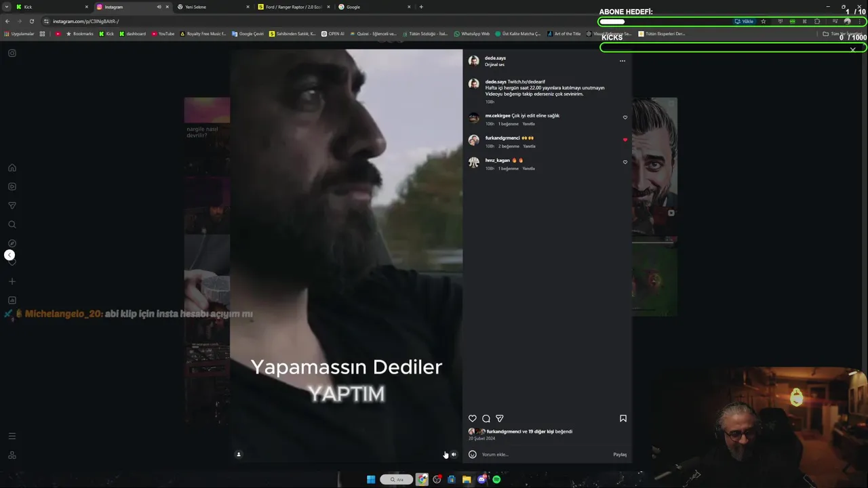Open the Windows Start menu
Viewport: 868px width, 488px height.
pyautogui.click(x=371, y=479)
